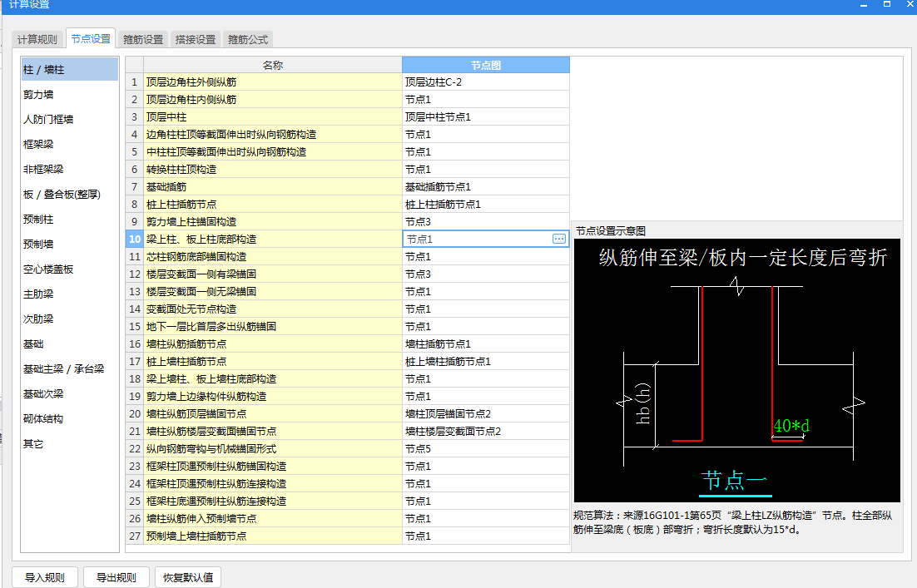This screenshot has height=588, width=917.
Task: Click the 墙柱楼层变截面节点2 value cell
Action: (x=486, y=432)
